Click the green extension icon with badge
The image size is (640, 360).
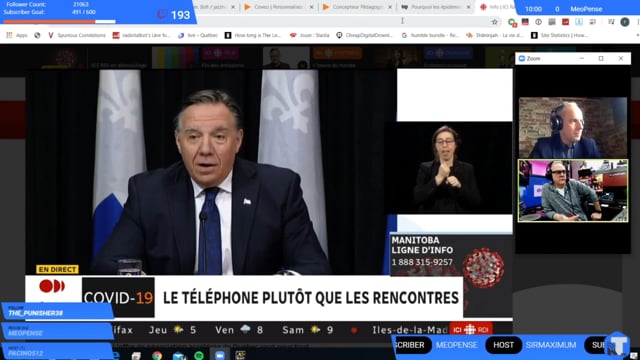click(x=512, y=22)
